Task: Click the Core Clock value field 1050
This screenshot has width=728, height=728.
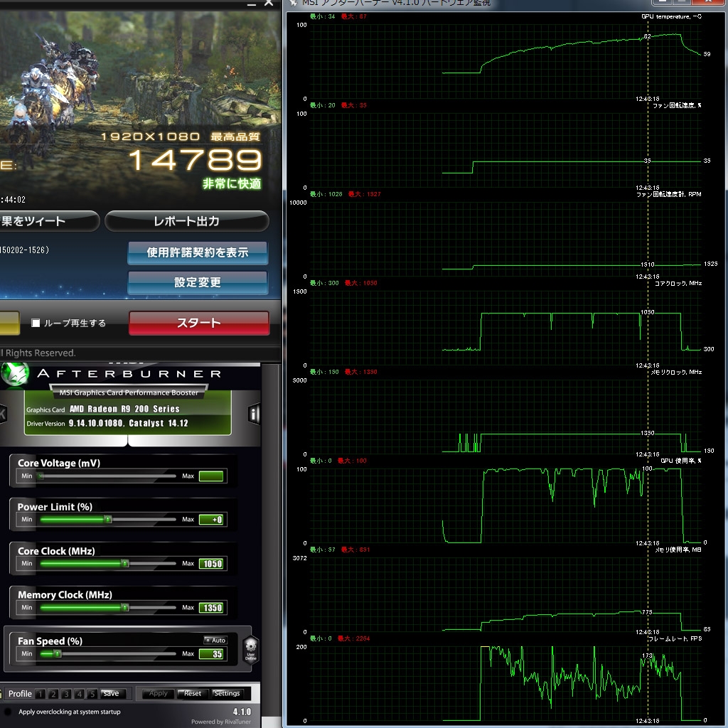Action: pyautogui.click(x=213, y=564)
